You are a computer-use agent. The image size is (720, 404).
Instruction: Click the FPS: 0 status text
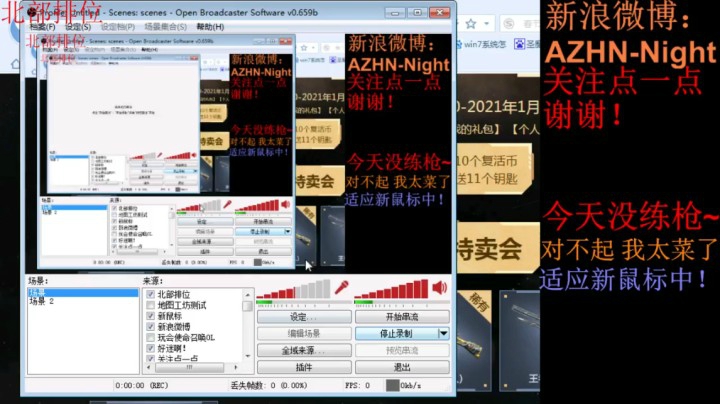(x=357, y=386)
